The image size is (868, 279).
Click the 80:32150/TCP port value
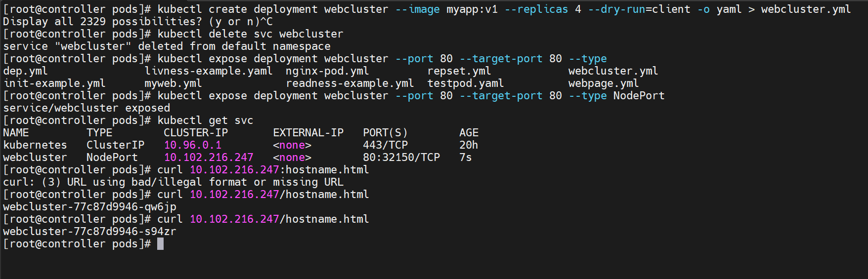click(x=401, y=158)
